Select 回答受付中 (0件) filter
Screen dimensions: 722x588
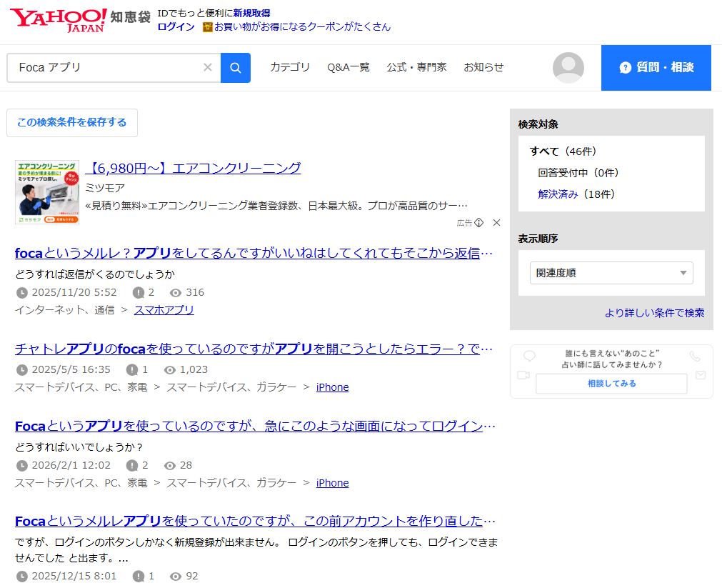(578, 173)
